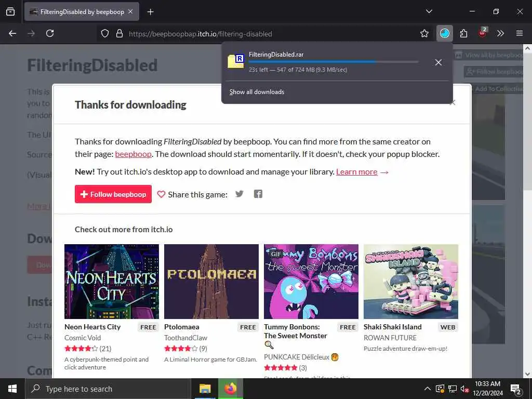Open beepboop creator page link
This screenshot has height=399, width=532.
[x=133, y=154]
